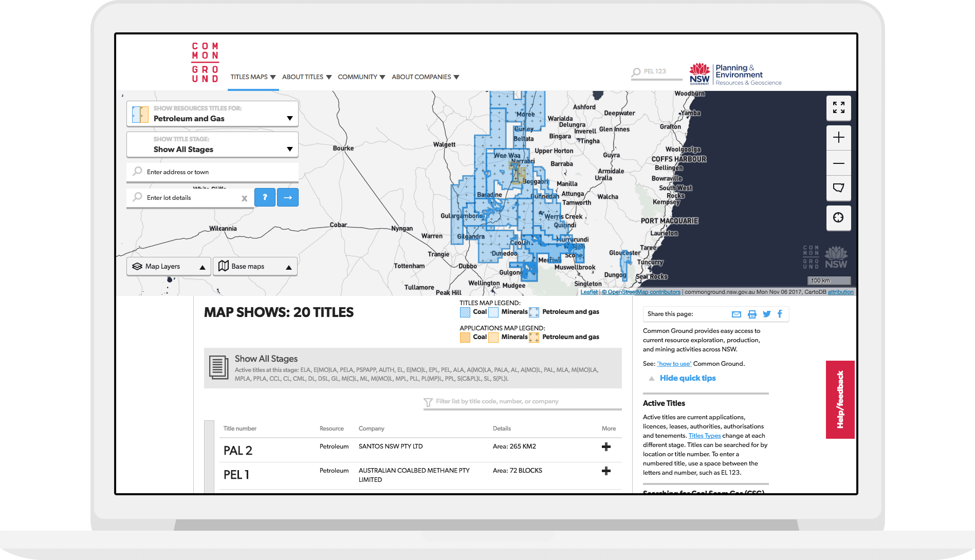Screen dimensions: 975x560
Task: Open the Community menu
Action: tap(361, 77)
